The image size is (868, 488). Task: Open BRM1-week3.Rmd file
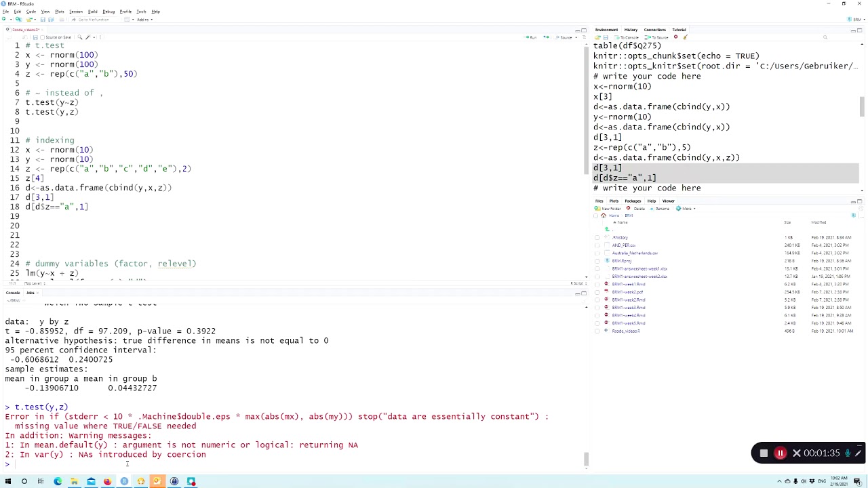(629, 307)
